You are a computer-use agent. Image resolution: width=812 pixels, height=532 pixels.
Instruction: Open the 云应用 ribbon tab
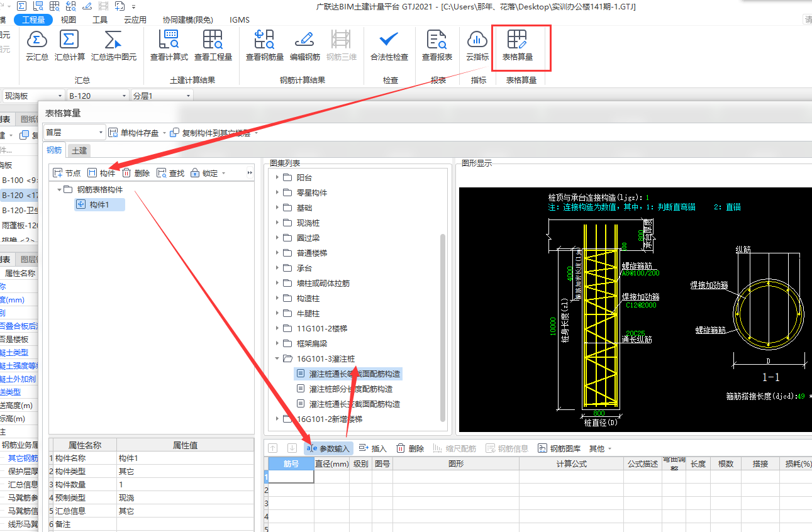point(135,19)
